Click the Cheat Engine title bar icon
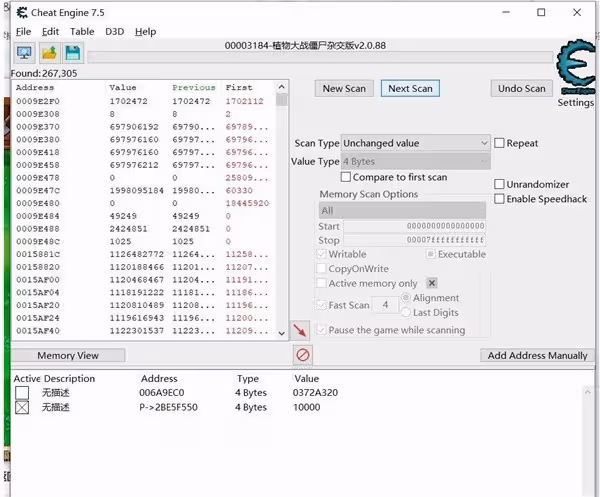600x497 pixels. point(22,13)
